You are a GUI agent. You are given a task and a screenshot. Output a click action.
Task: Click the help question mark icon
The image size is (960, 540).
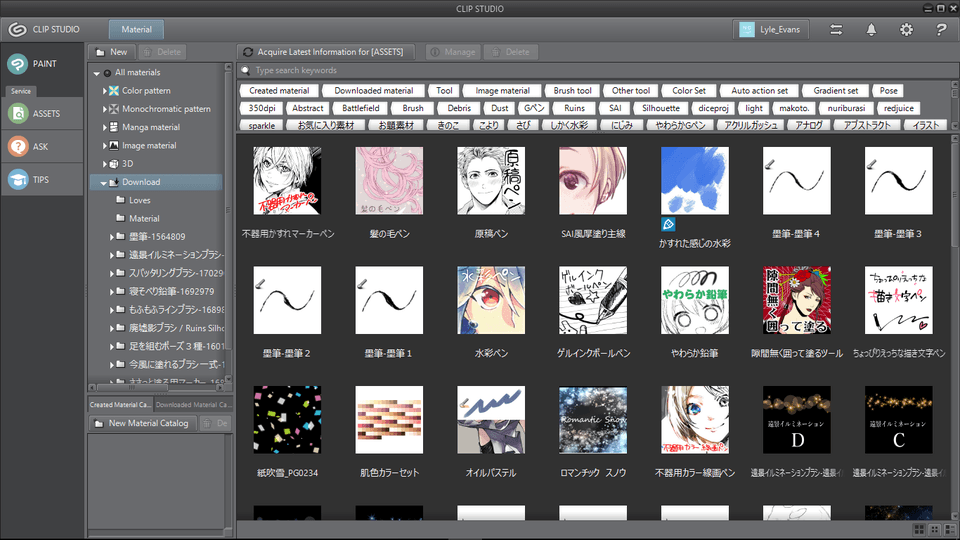pos(941,30)
